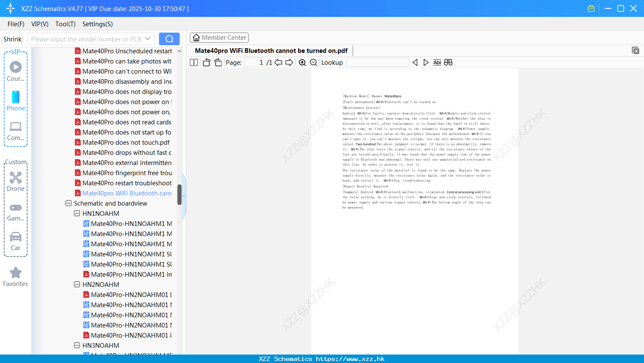
Task: Toggle whole-word match Abi icon
Action: (x=437, y=63)
